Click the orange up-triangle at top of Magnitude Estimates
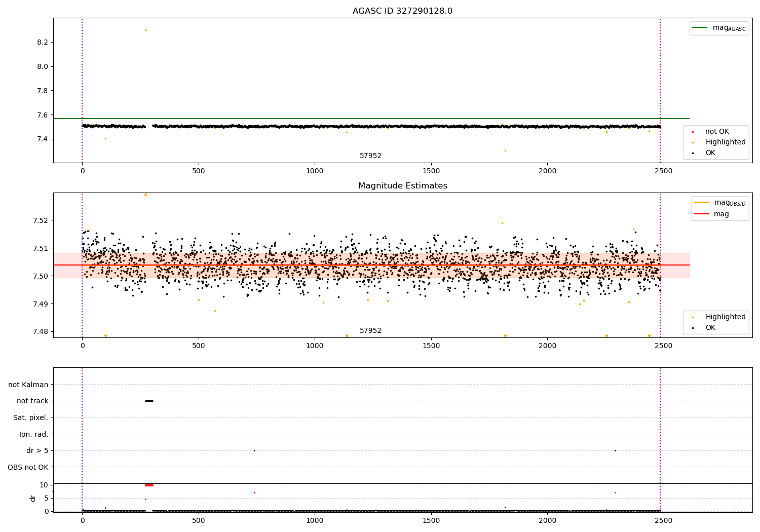 click(145, 194)
